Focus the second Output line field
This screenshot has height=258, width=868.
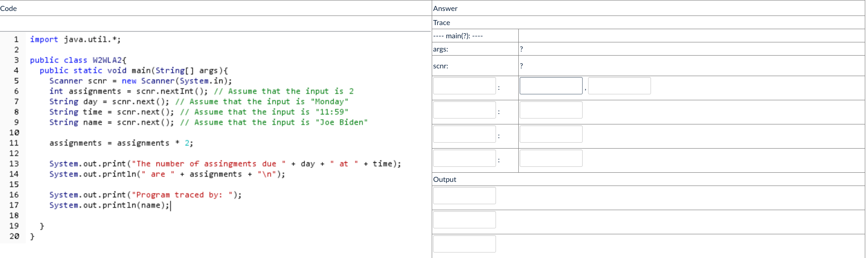pyautogui.click(x=464, y=220)
